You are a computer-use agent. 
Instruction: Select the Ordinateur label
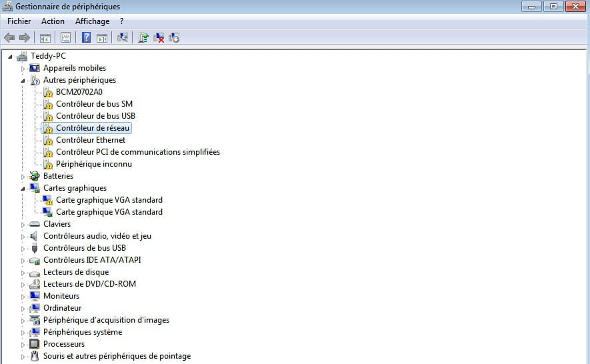63,308
